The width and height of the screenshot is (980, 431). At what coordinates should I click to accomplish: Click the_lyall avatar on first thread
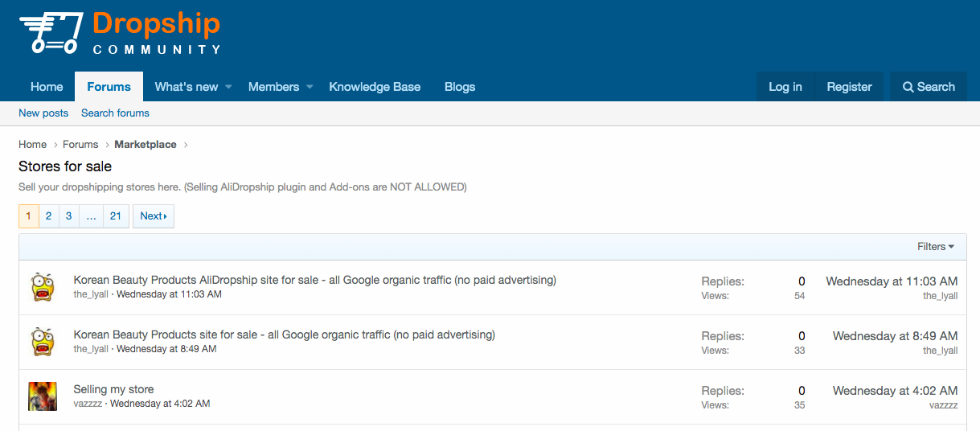click(43, 287)
